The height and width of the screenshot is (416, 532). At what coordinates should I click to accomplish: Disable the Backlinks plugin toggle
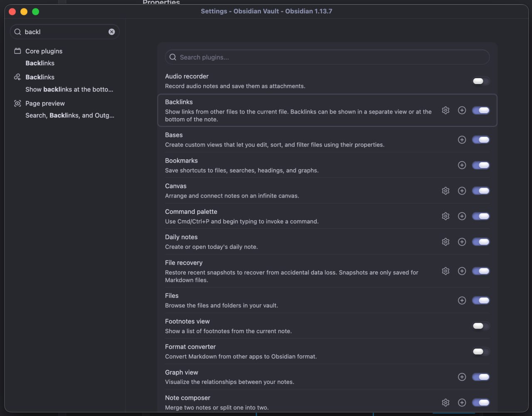[481, 110]
